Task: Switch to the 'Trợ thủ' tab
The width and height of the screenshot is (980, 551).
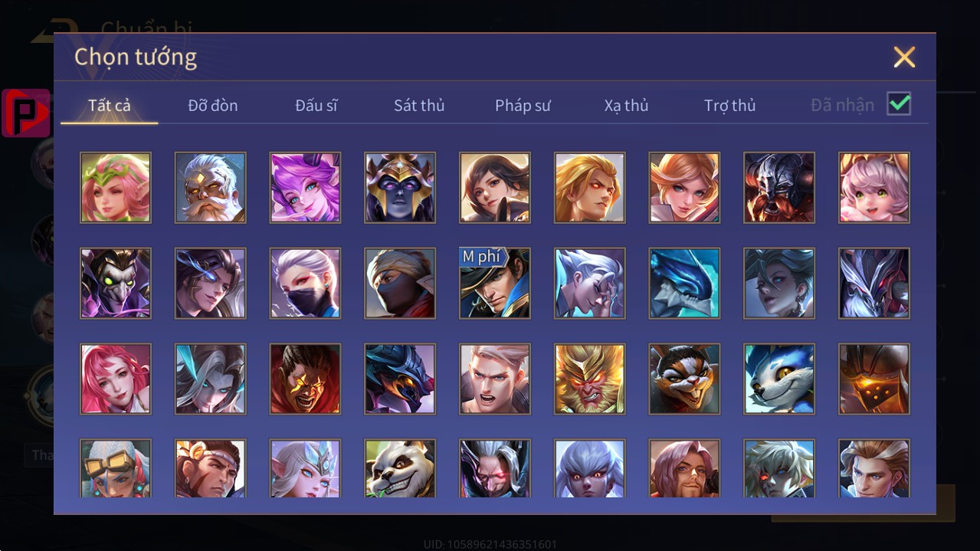Action: 729,106
